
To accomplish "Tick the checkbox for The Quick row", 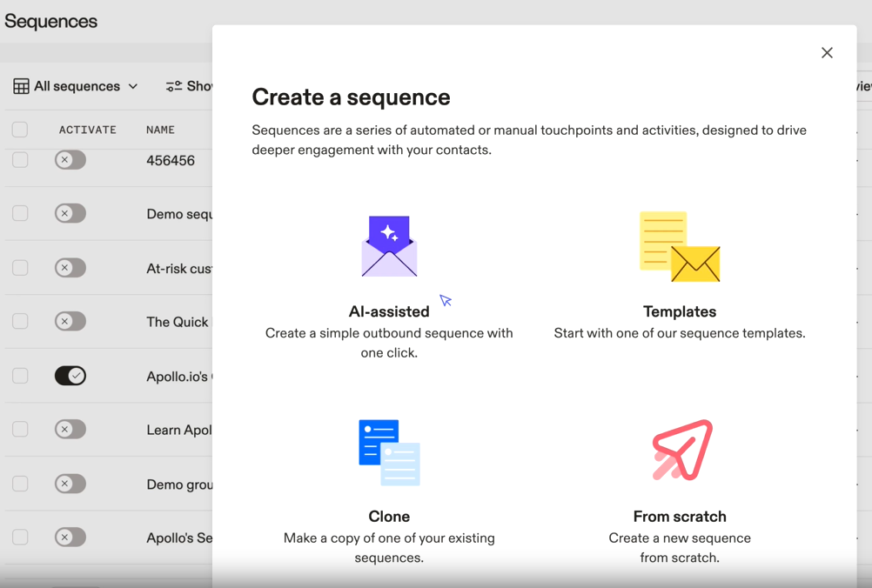I will [x=20, y=321].
